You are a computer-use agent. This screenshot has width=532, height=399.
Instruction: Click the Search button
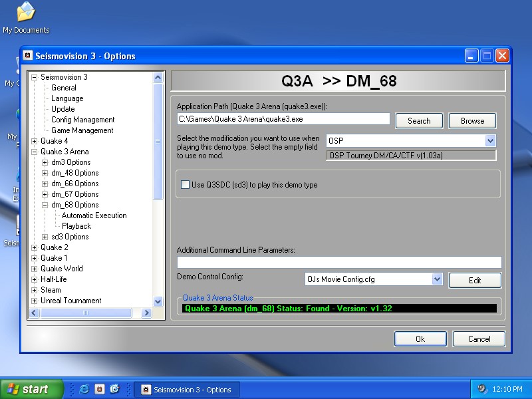point(419,120)
